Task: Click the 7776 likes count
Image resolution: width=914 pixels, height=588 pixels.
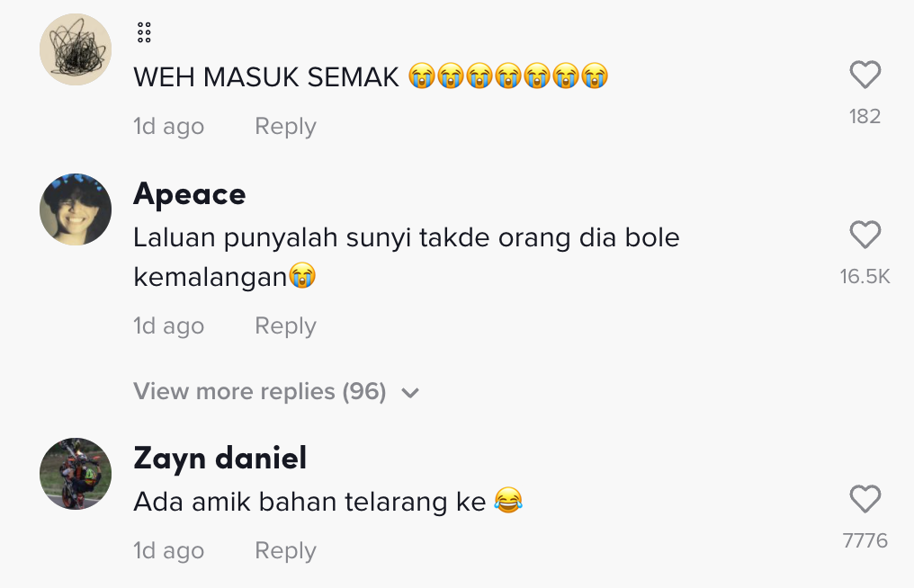Action: click(865, 540)
